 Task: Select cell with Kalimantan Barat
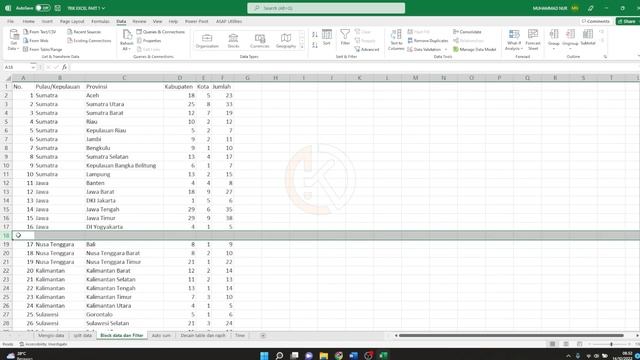click(124, 271)
